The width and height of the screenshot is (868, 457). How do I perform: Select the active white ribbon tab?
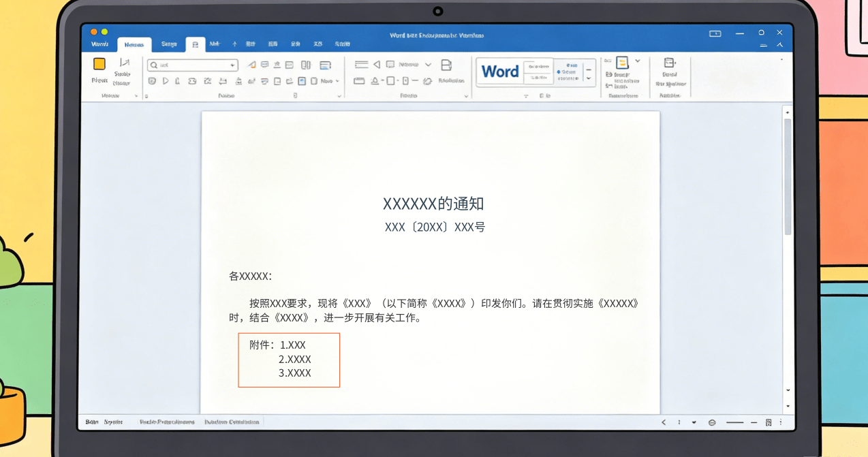pos(134,45)
